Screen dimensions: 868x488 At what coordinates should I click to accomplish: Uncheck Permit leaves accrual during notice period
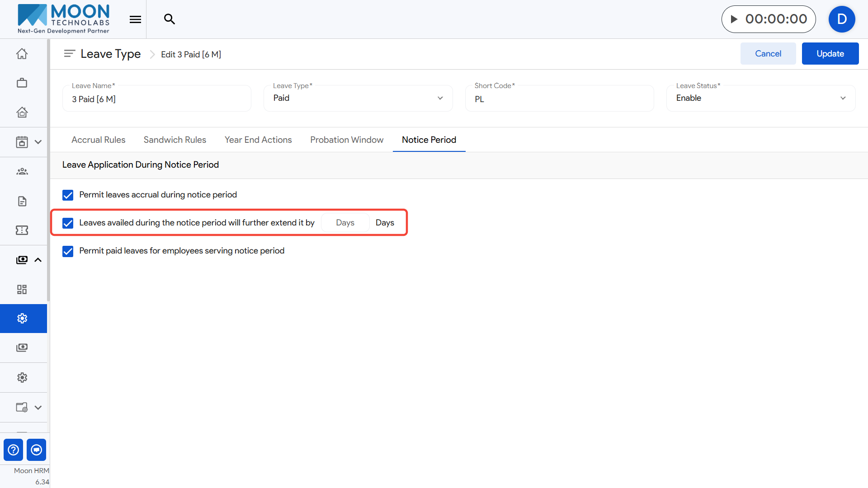pyautogui.click(x=68, y=195)
